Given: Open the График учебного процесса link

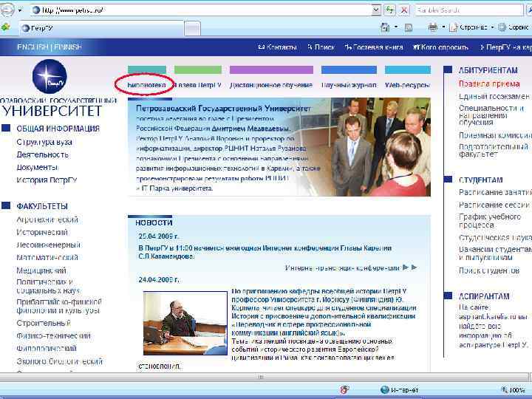Looking at the screenshot, I should point(490,220).
